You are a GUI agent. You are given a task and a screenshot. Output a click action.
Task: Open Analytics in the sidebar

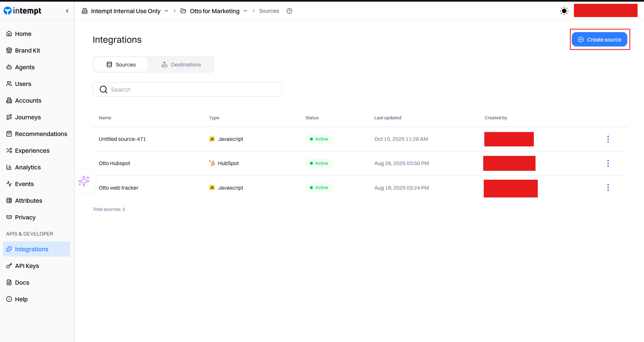click(x=28, y=167)
